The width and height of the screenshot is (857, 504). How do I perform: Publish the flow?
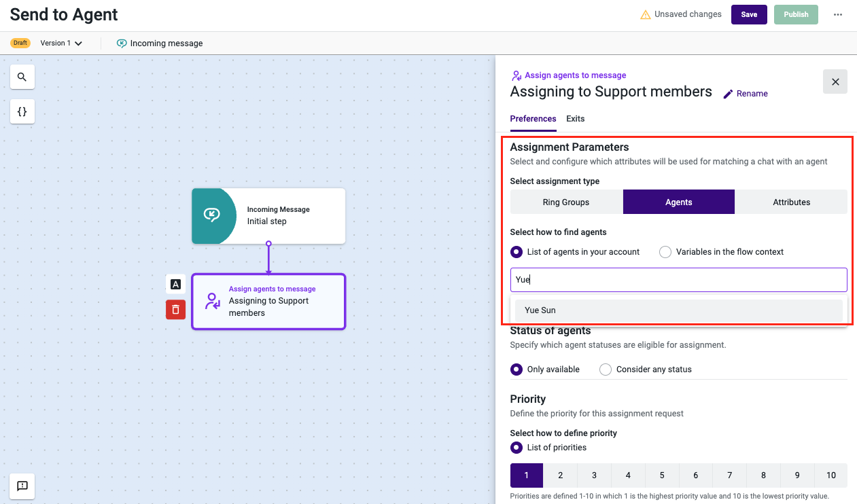796,14
